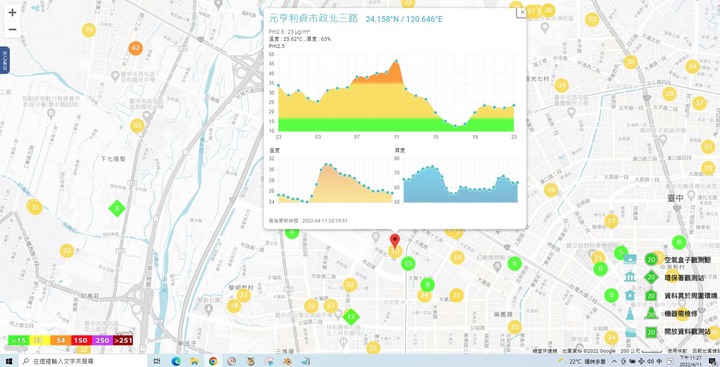
Task: Select the yellow 19 station marker
Action: 457,258
